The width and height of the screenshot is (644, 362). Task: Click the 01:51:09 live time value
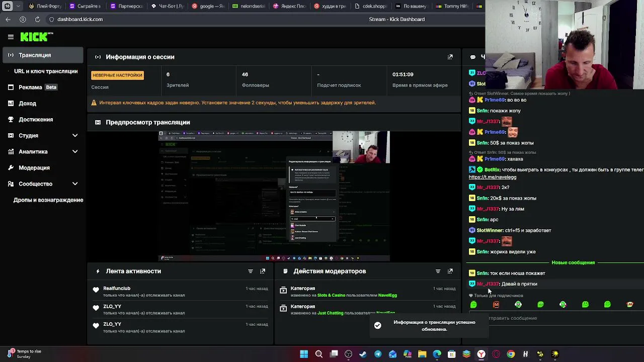pyautogui.click(x=403, y=74)
